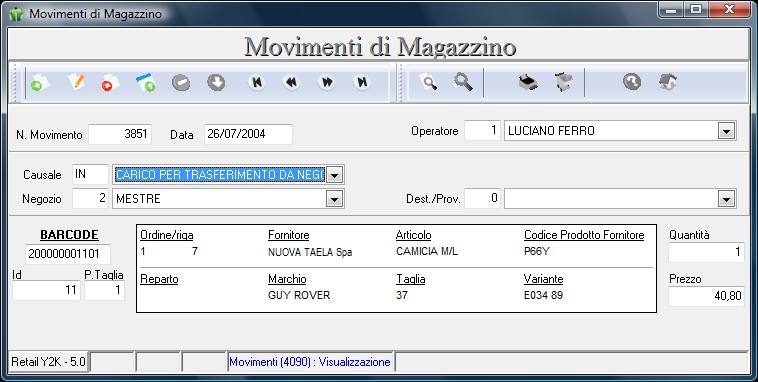Screen dimensions: 758x382
Task: Open help with question mark icon
Action: (x=632, y=82)
